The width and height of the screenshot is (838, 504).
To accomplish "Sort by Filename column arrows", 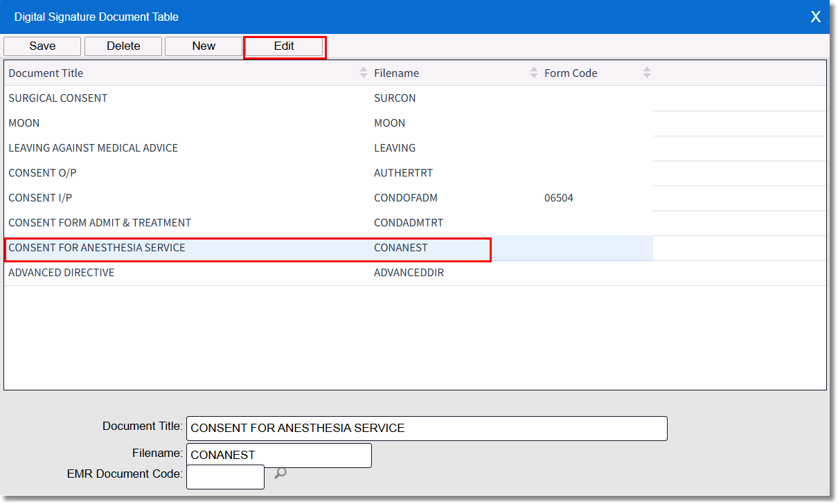I will (x=533, y=73).
